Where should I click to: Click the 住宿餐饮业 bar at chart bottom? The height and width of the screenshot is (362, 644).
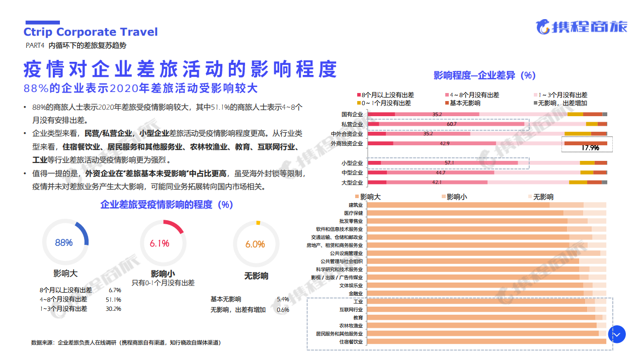486,342
